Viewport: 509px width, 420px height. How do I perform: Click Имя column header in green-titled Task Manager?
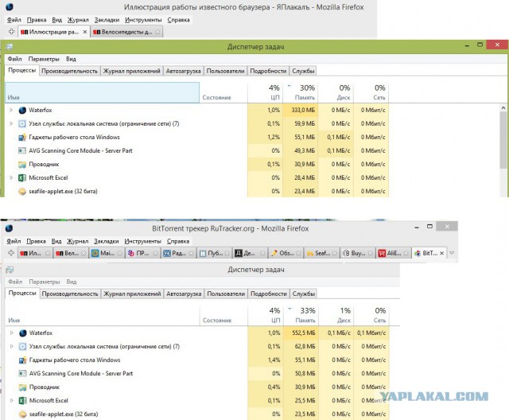(x=103, y=92)
